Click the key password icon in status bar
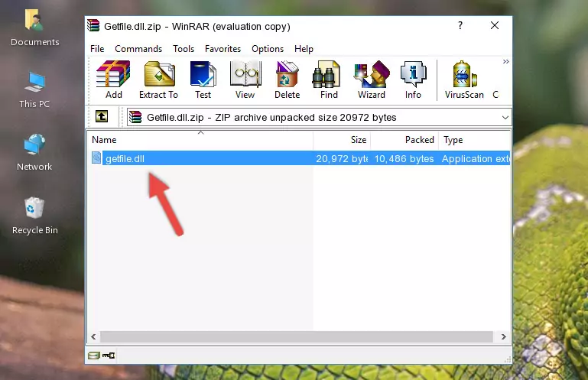This screenshot has width=588, height=380. point(109,356)
